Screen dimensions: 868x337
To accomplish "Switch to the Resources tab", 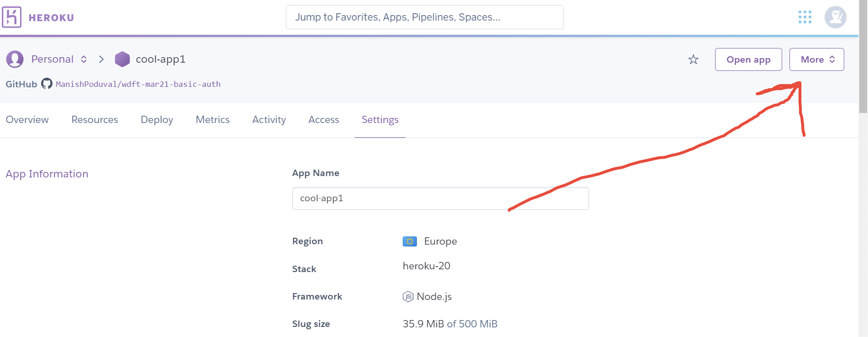I will click(95, 120).
